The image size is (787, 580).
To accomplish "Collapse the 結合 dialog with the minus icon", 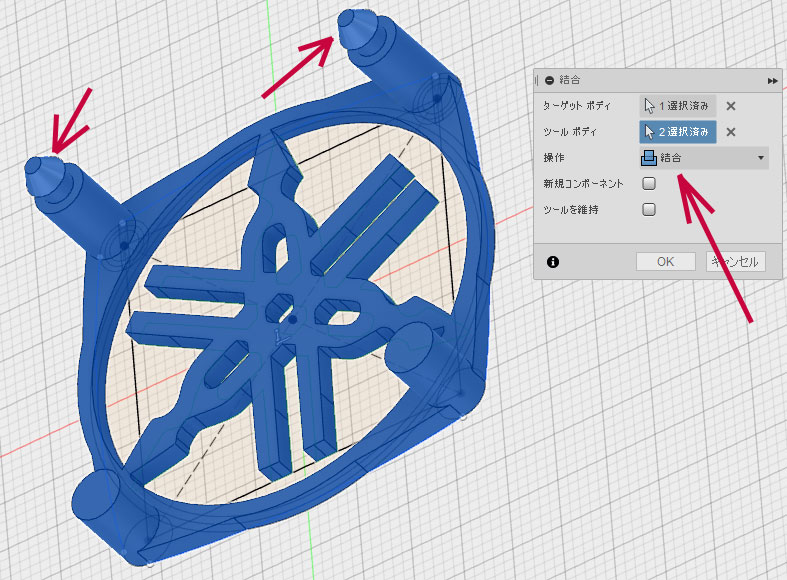I will click(x=550, y=80).
